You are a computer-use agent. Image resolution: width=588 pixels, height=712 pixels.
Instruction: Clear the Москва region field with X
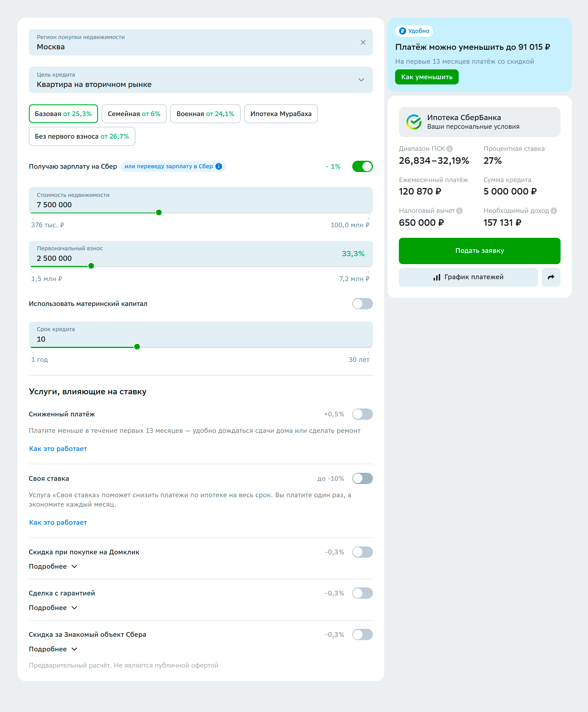pos(363,42)
